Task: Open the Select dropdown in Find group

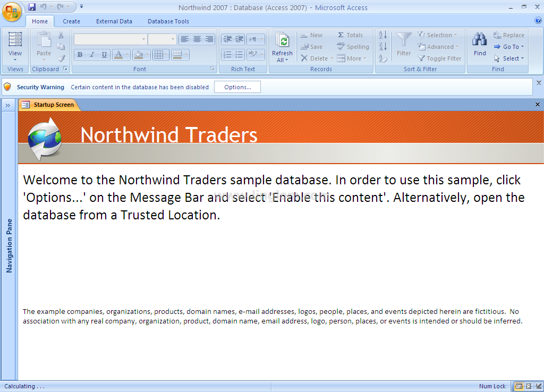Action: pyautogui.click(x=509, y=58)
